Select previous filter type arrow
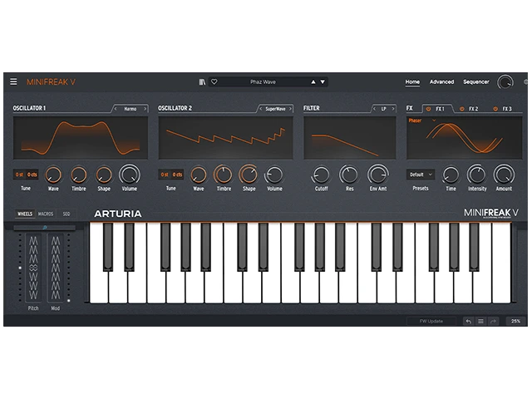Image resolution: width=532 pixels, height=399 pixels. point(374,109)
